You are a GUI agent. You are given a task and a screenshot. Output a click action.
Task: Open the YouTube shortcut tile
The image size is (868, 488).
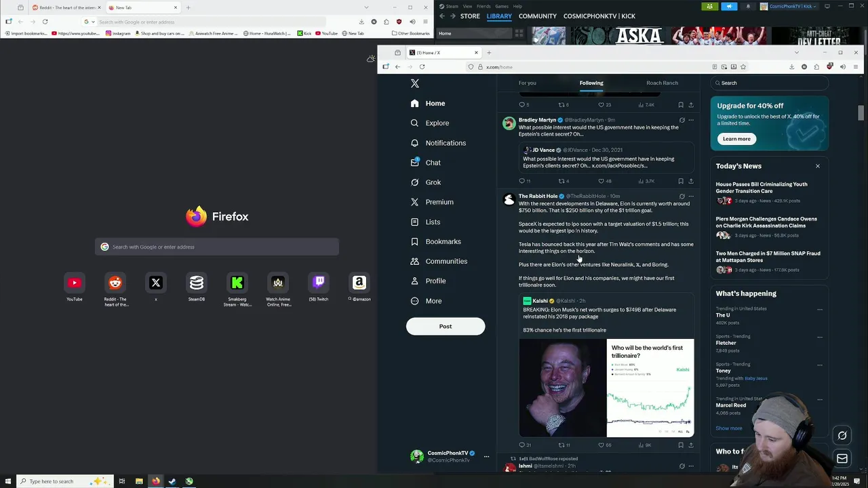pyautogui.click(x=75, y=287)
